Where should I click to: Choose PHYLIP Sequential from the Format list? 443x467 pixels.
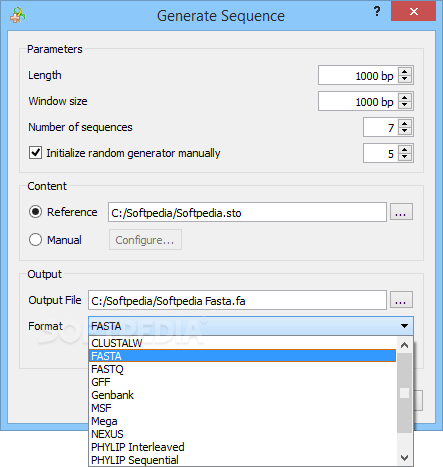click(x=242, y=460)
